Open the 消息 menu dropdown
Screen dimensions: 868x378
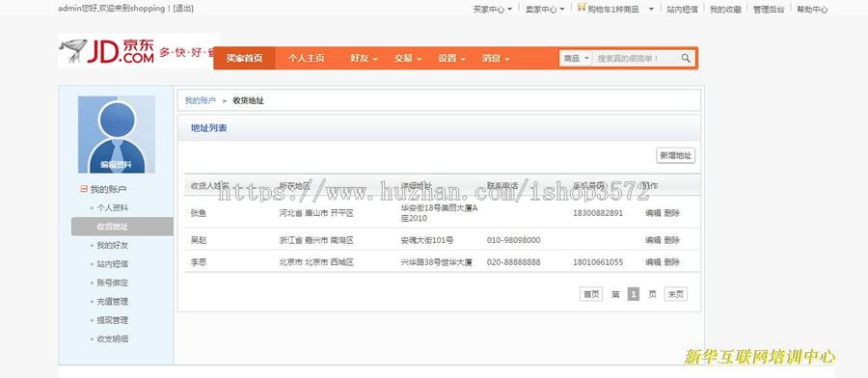pyautogui.click(x=496, y=58)
